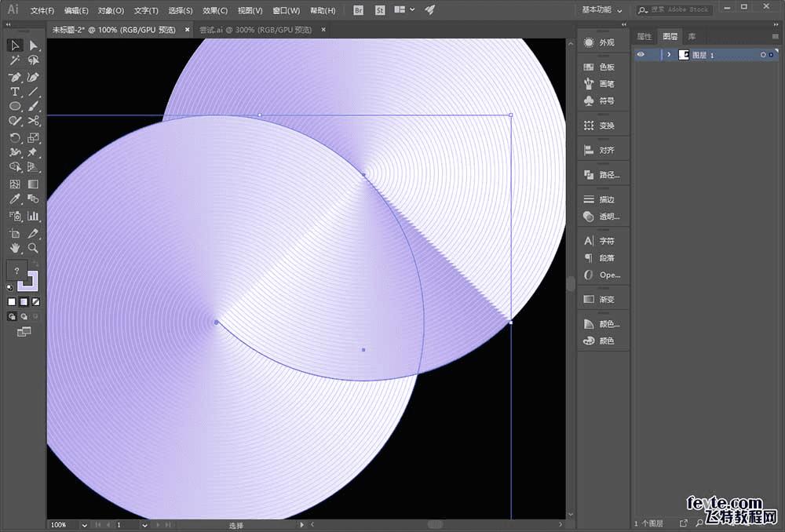Open the Bridge (Br) icon
Viewport: 785px width, 532px height.
[x=359, y=10]
